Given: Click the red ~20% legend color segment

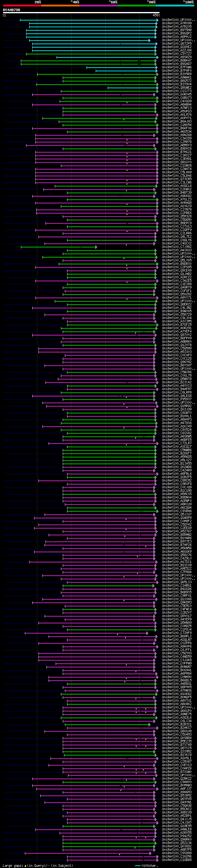Looking at the screenshot, I should pyautogui.click(x=22, y=6).
